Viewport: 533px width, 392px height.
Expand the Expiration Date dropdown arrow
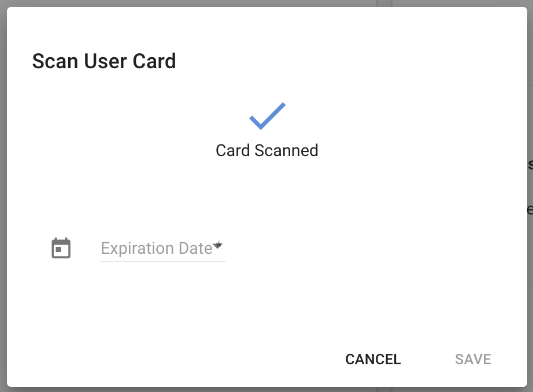[x=217, y=245]
